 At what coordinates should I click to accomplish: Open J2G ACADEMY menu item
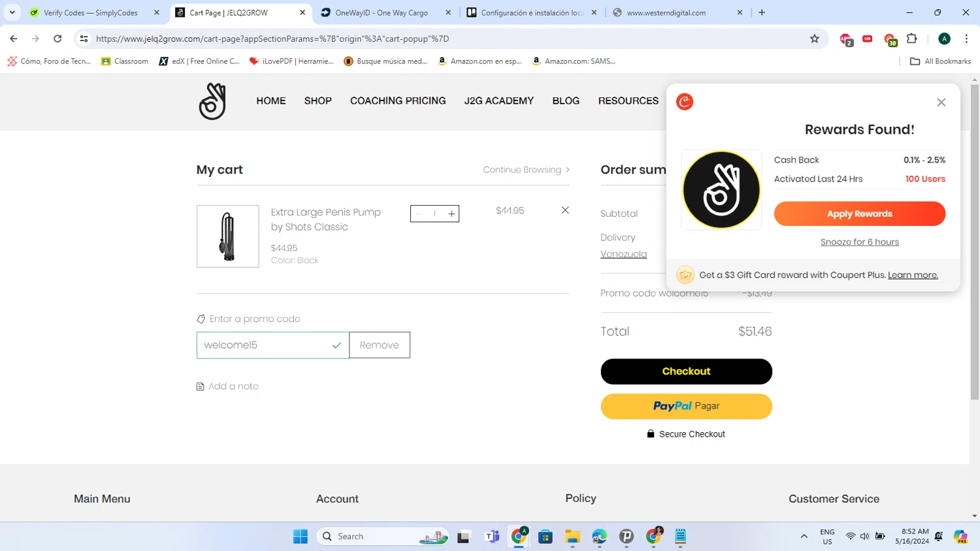[499, 101]
